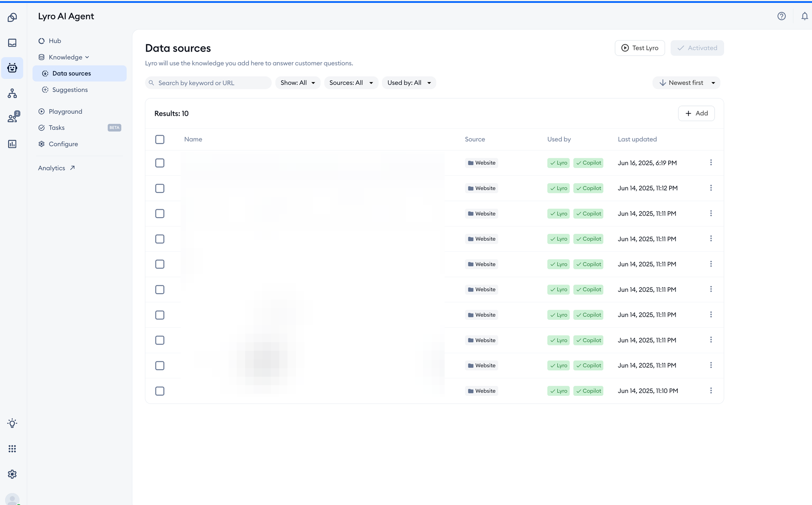Screen dimensions: 812x505
Task: Click the Last updated column header
Action: pyautogui.click(x=637, y=139)
